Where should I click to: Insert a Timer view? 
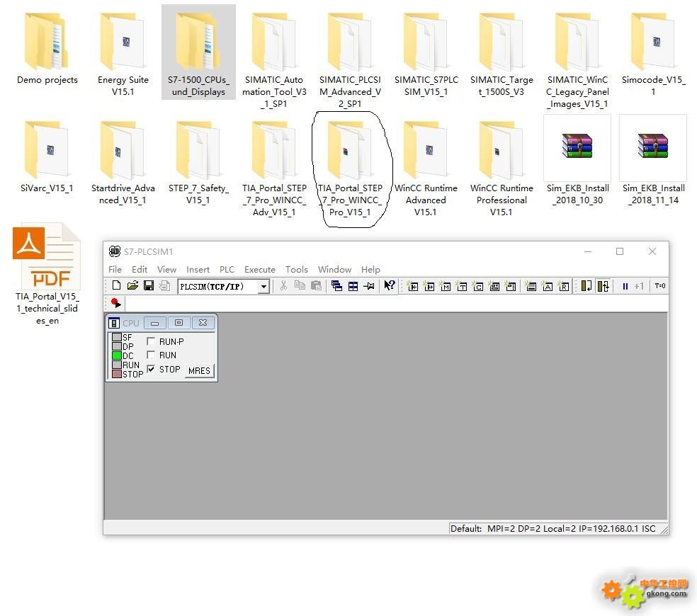(462, 286)
